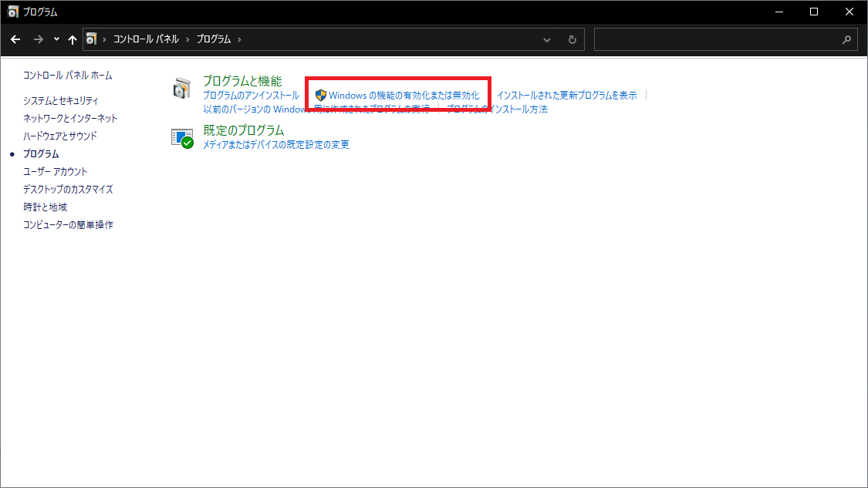Open ハードウェアとサウンド category
The height and width of the screenshot is (488, 868).
coord(59,136)
